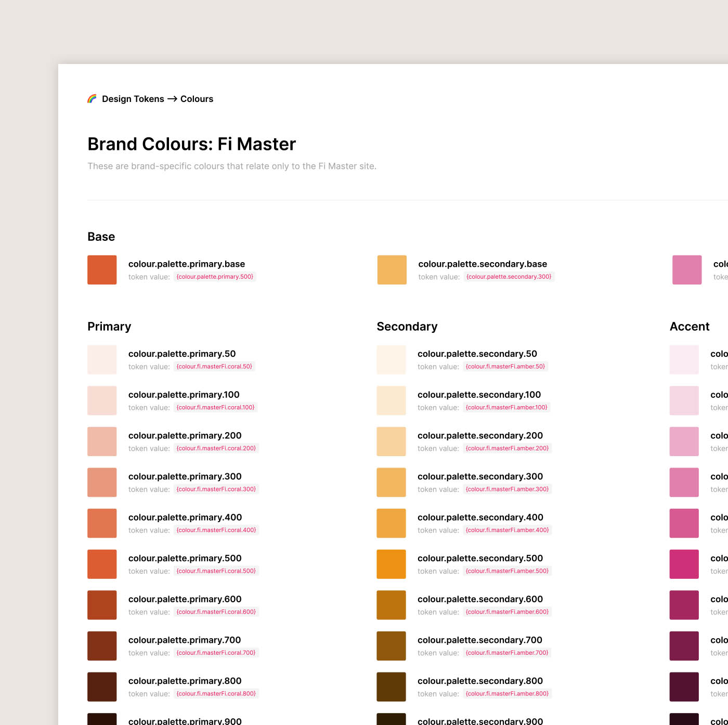Select the primary.100 colour swatch
The image size is (728, 725).
click(x=102, y=400)
